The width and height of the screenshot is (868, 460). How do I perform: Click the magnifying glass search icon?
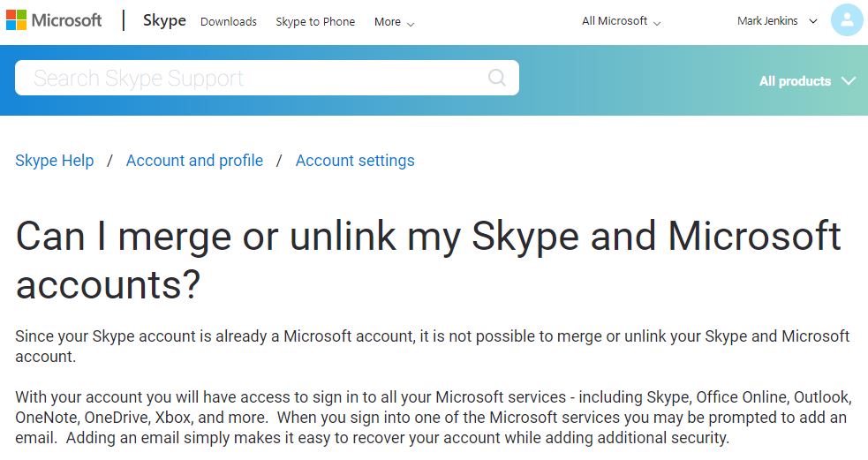[497, 78]
